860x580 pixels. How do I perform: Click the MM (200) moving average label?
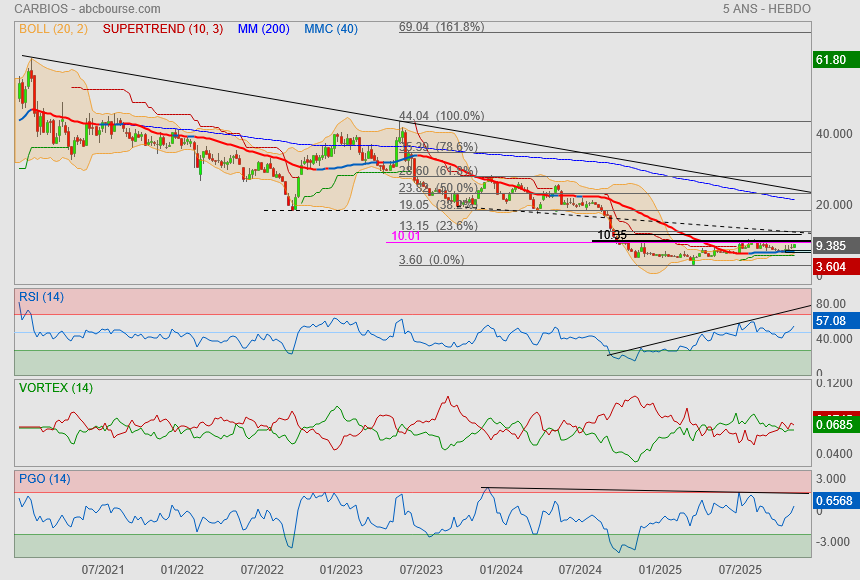point(263,29)
